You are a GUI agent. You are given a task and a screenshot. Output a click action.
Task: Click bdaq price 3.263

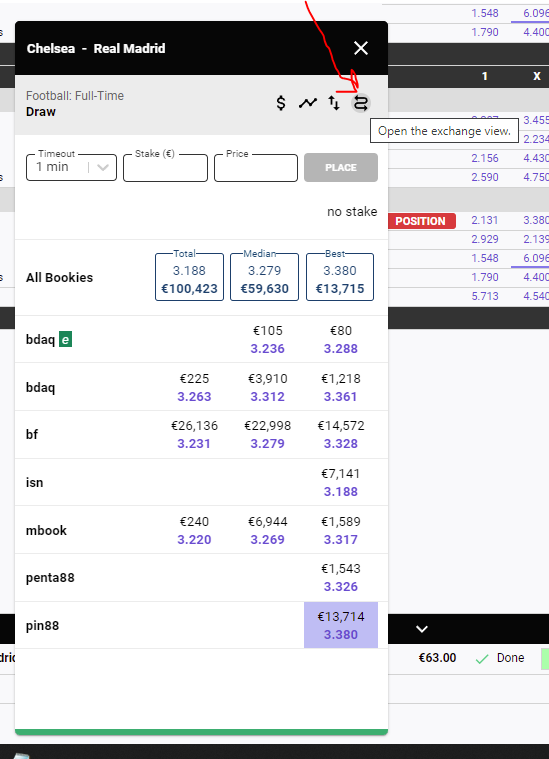click(194, 397)
